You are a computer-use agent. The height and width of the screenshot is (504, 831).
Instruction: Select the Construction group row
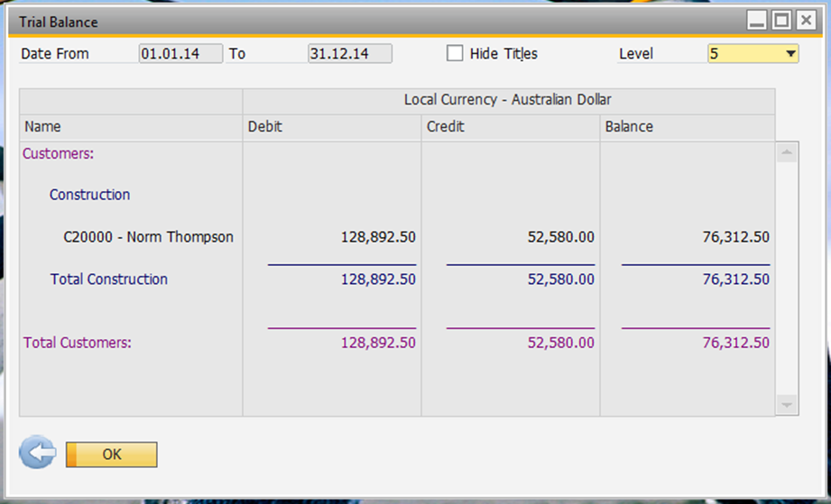89,195
